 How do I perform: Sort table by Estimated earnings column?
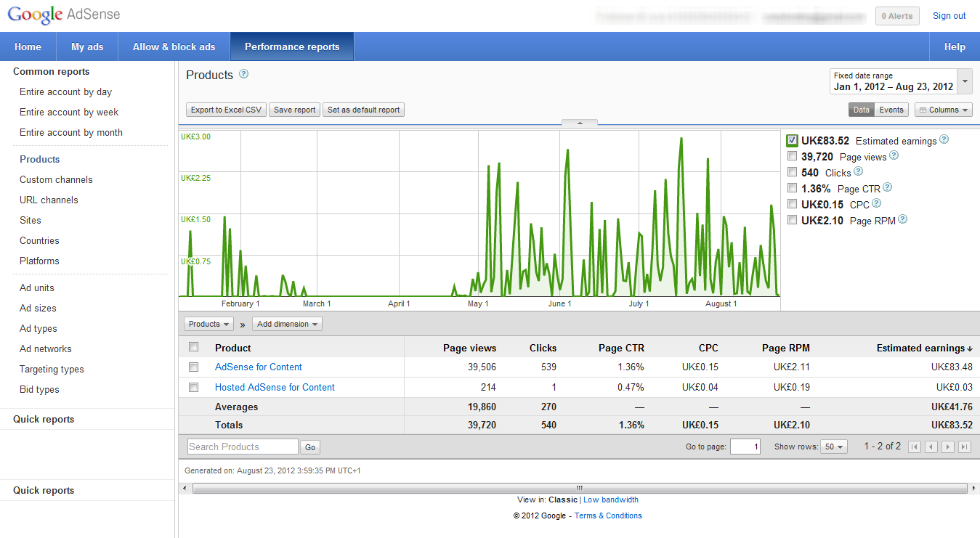click(x=924, y=348)
